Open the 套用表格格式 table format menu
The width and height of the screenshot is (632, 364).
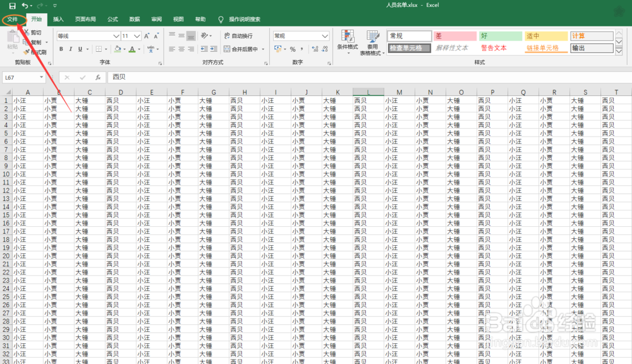pyautogui.click(x=372, y=43)
